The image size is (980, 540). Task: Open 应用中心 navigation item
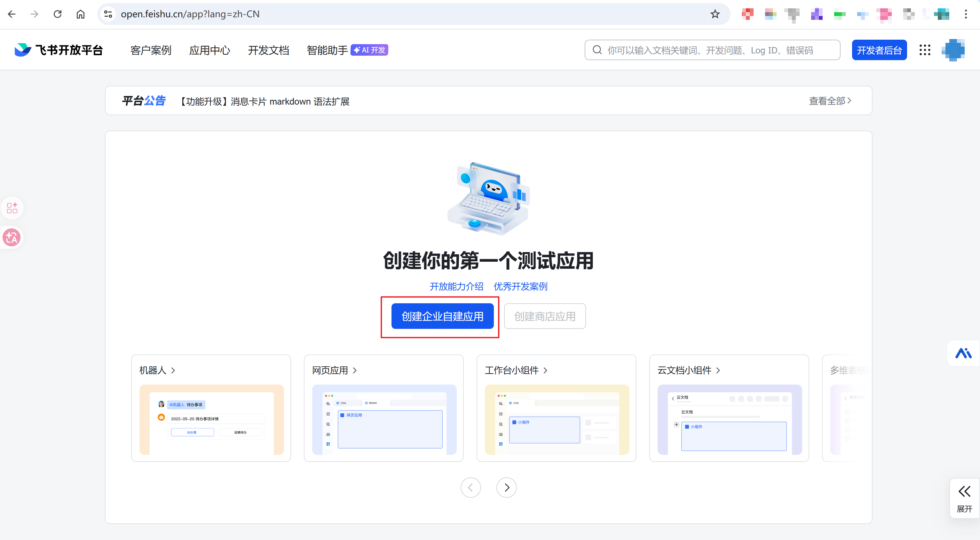click(209, 50)
